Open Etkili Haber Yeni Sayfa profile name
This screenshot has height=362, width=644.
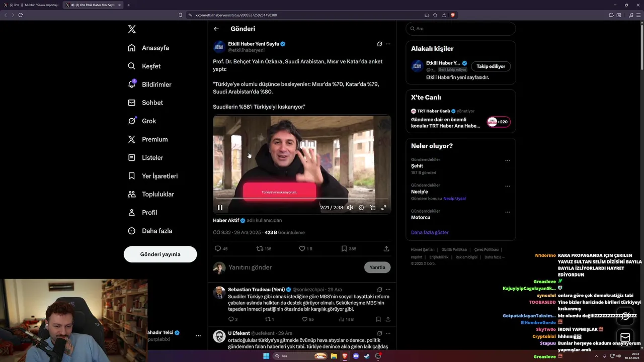(x=253, y=44)
